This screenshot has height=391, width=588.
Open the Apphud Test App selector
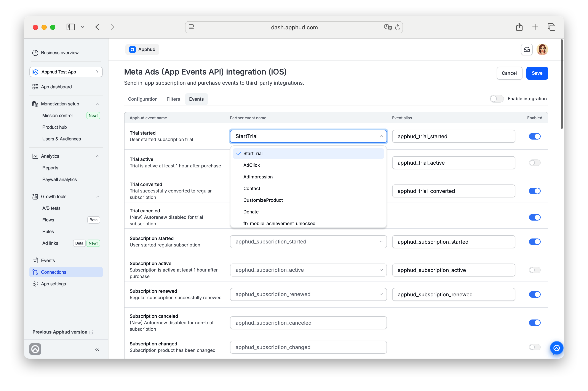pyautogui.click(x=66, y=72)
